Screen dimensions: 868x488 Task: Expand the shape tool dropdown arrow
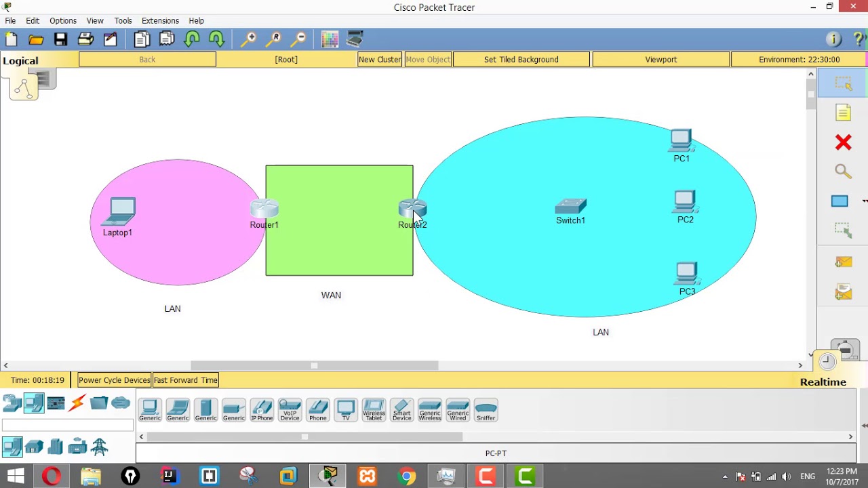(864, 201)
